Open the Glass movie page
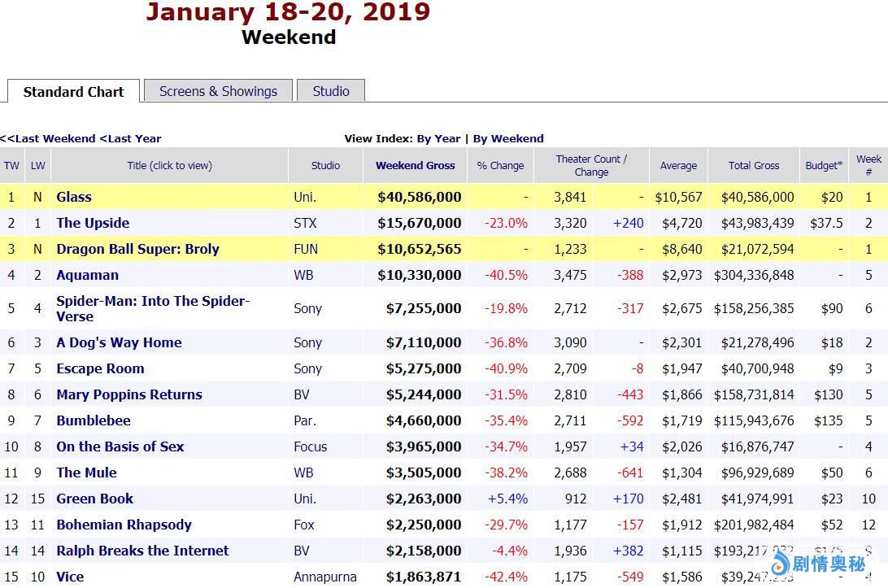Image resolution: width=888 pixels, height=588 pixels. (74, 197)
